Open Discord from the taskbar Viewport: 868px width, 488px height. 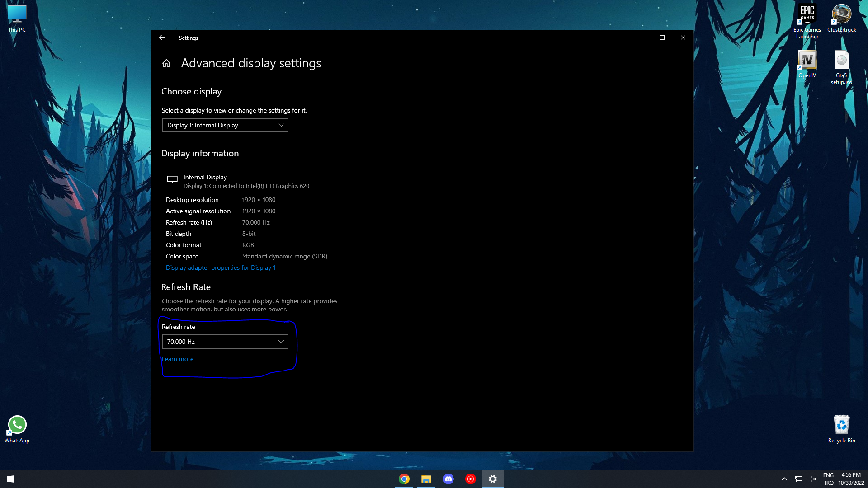[x=448, y=479]
